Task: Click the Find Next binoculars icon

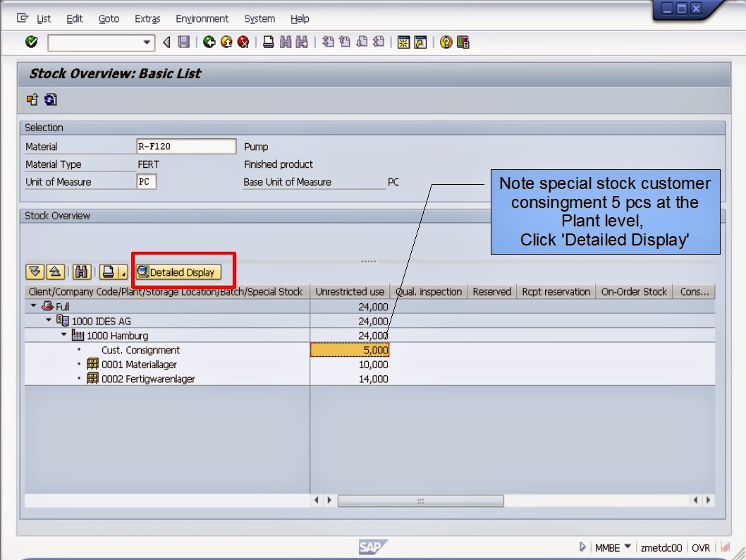Action: 302,42
